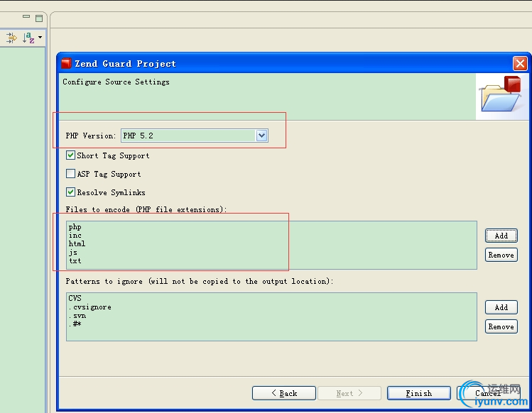Select the .cvsignore ignore pattern
This screenshot has height=413, width=532.
(90, 307)
